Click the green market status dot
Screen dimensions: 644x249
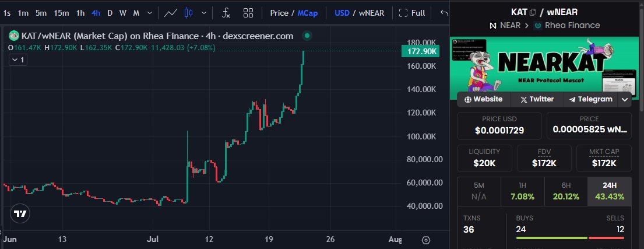coord(307,36)
